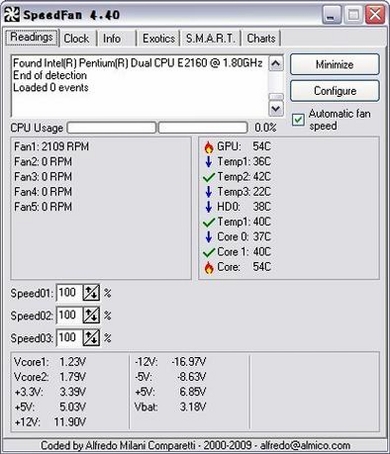390x454 pixels.
Task: Close the SpeedFan window
Action: pyautogui.click(x=375, y=15)
